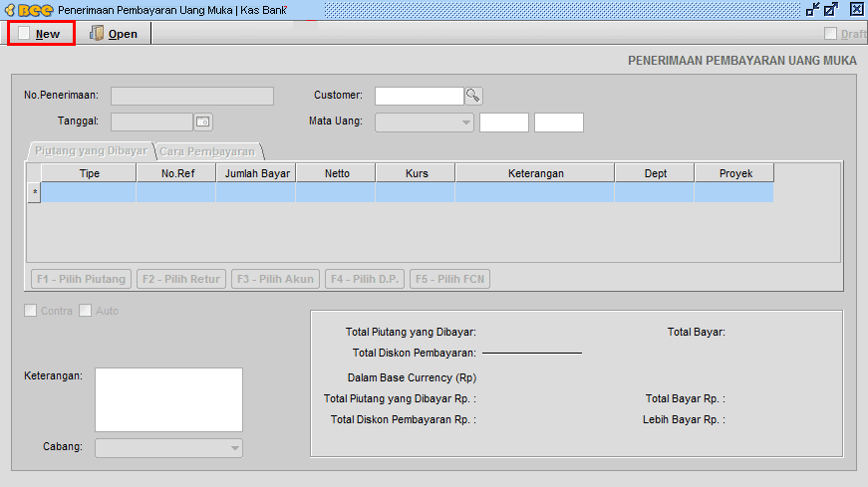Open the customer search magnifier icon
The image size is (868, 487).
(473, 96)
